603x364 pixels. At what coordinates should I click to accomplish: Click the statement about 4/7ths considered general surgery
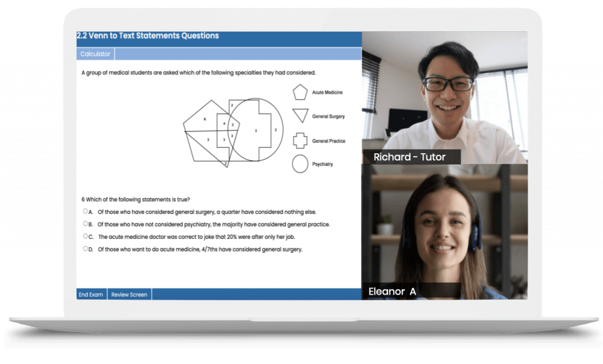(200, 249)
